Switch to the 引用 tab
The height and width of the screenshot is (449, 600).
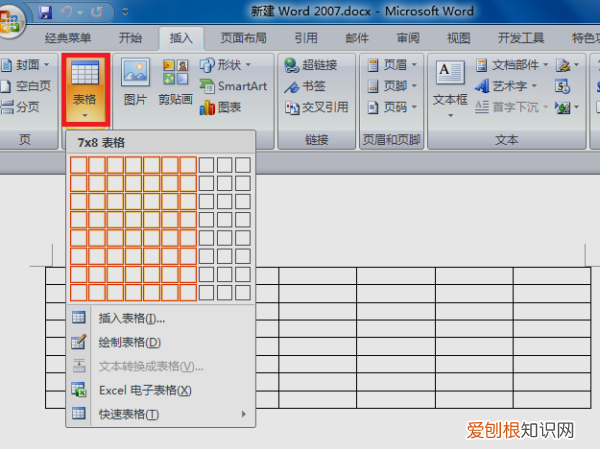(306, 38)
